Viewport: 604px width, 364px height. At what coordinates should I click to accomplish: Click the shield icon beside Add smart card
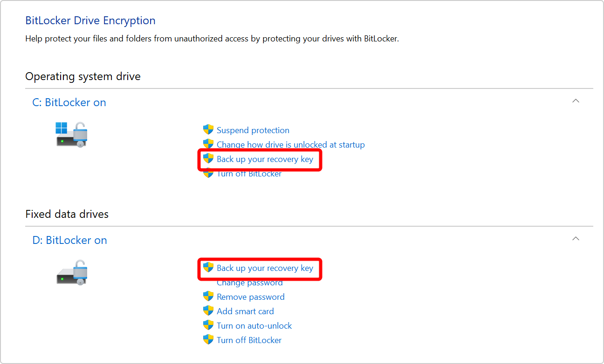(x=208, y=311)
